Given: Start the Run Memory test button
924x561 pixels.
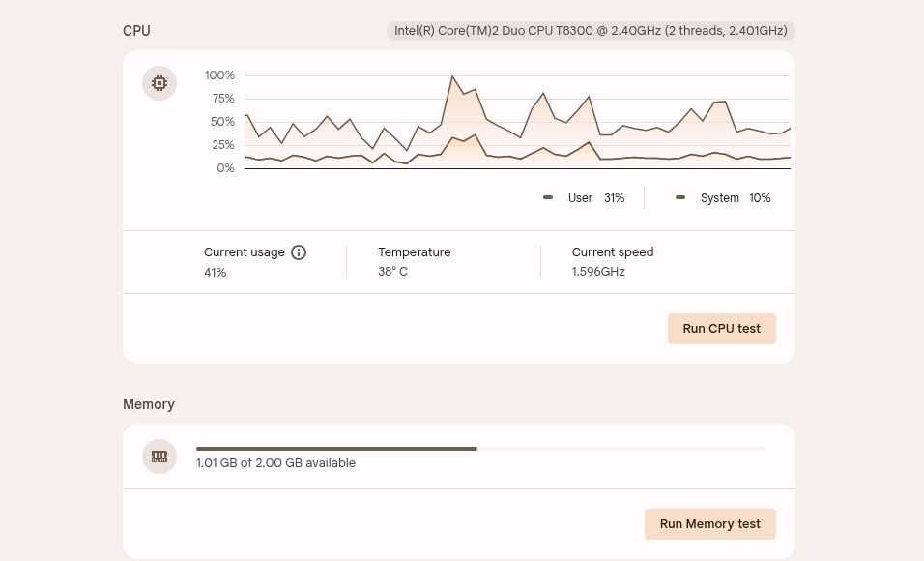Looking at the screenshot, I should point(709,524).
